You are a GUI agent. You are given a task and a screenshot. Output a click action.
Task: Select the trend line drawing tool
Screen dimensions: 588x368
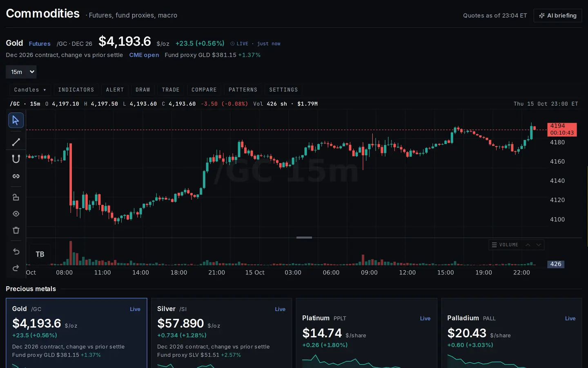16,142
